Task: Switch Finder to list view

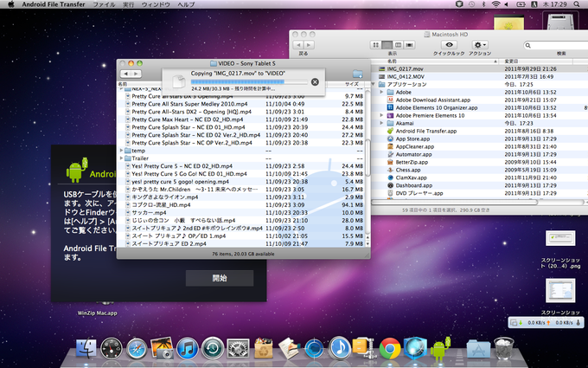Action: (x=387, y=45)
